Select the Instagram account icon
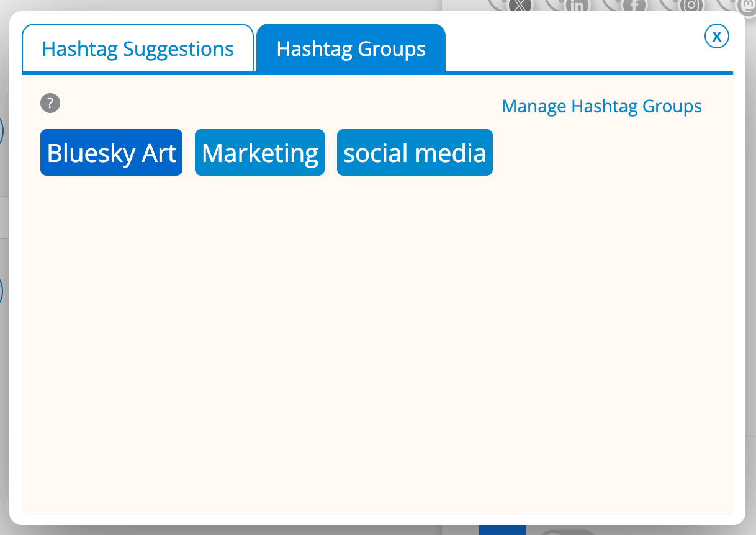Image resolution: width=756 pixels, height=535 pixels. pyautogui.click(x=690, y=6)
